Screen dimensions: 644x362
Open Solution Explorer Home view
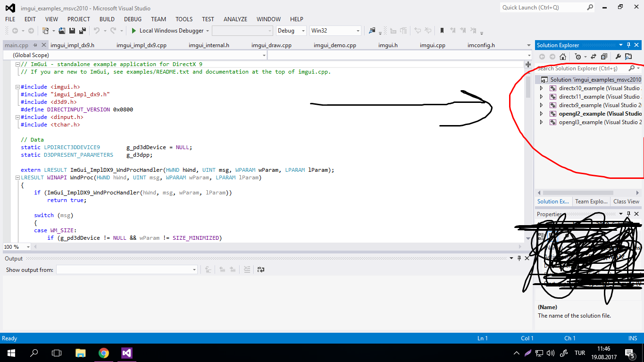click(x=563, y=57)
